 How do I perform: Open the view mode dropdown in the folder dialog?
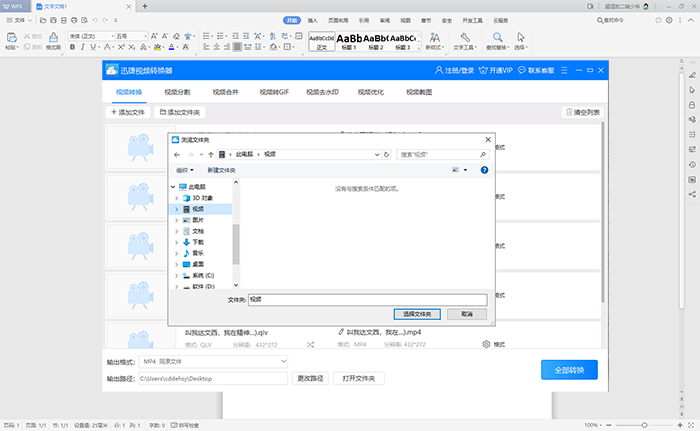(465, 170)
